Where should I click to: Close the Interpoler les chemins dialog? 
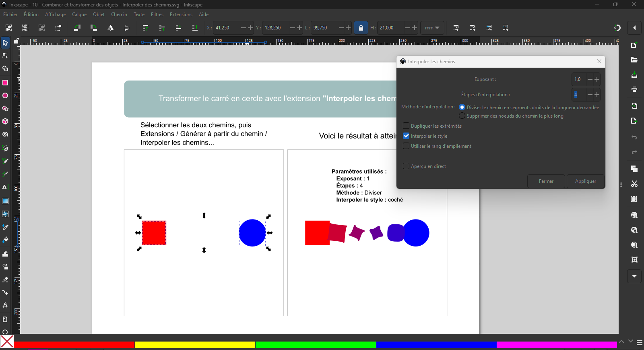coord(599,61)
